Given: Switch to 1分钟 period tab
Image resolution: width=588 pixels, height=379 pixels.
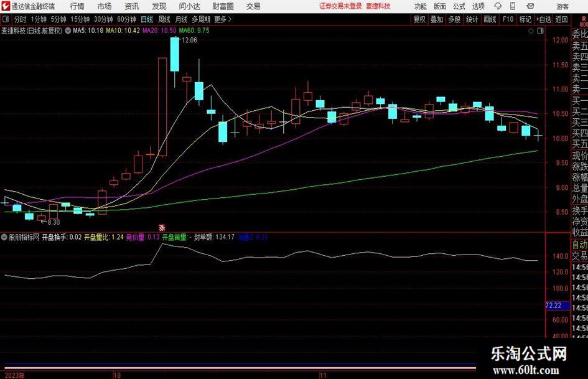Looking at the screenshot, I should pos(39,19).
